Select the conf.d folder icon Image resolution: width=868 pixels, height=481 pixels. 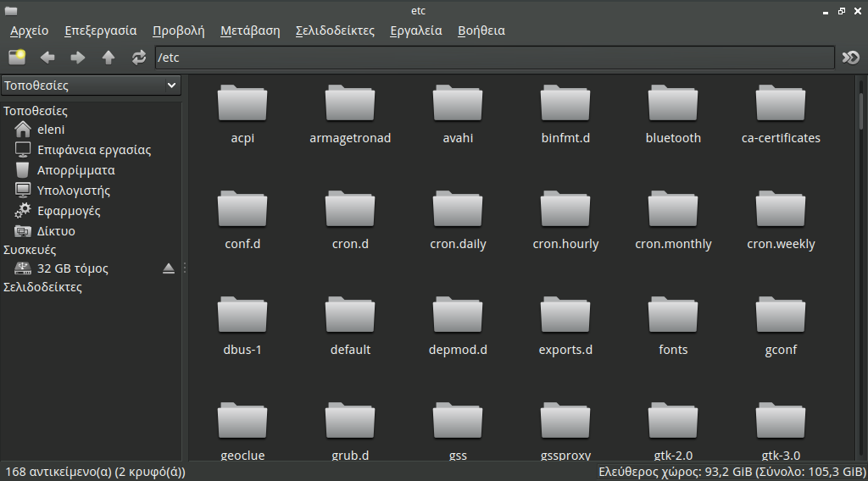(x=242, y=209)
